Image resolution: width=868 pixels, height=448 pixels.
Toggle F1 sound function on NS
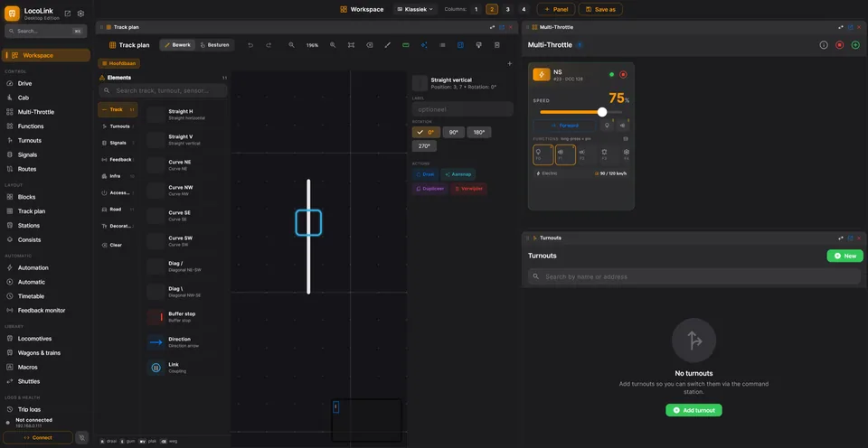[566, 154]
